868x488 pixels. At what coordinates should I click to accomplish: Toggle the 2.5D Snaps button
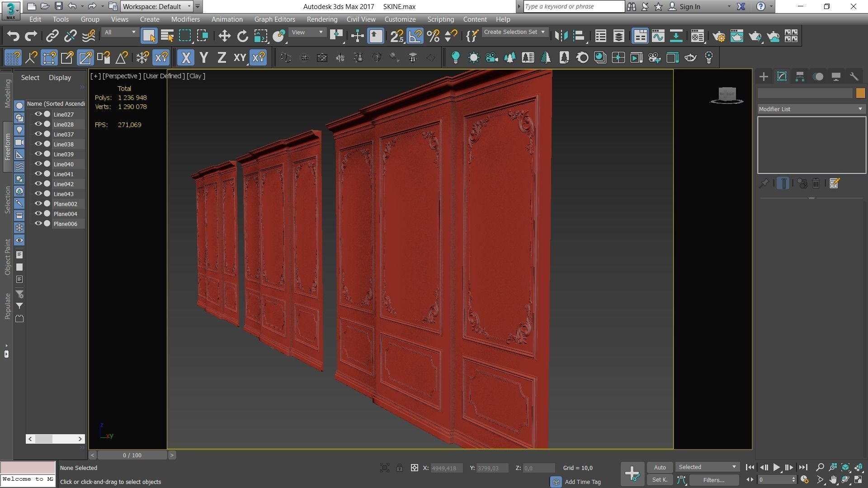click(396, 36)
